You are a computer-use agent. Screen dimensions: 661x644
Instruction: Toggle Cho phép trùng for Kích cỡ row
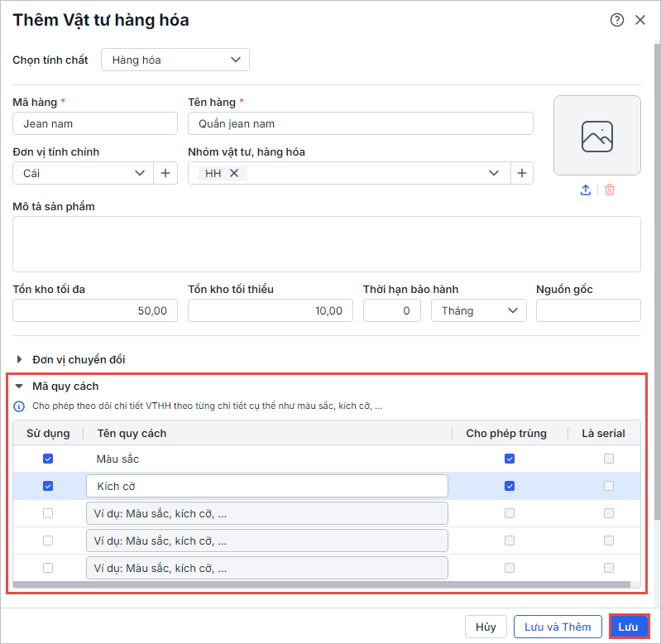coord(510,486)
